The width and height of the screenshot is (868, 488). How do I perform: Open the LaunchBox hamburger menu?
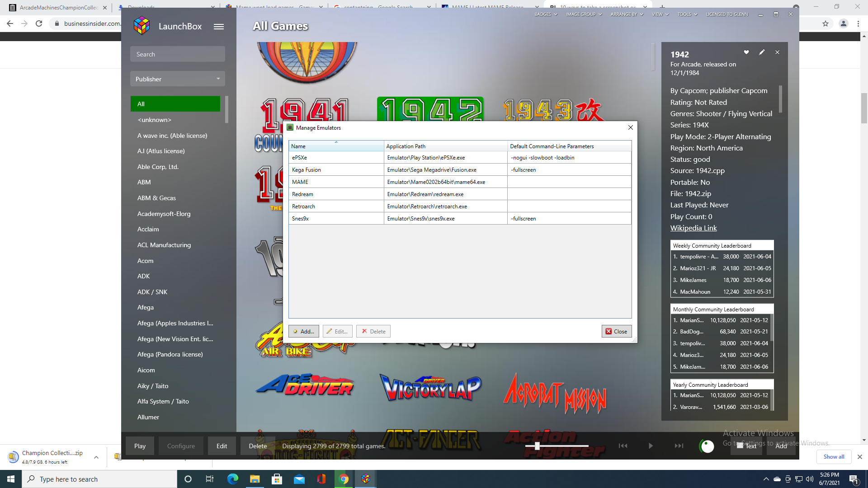click(x=219, y=27)
